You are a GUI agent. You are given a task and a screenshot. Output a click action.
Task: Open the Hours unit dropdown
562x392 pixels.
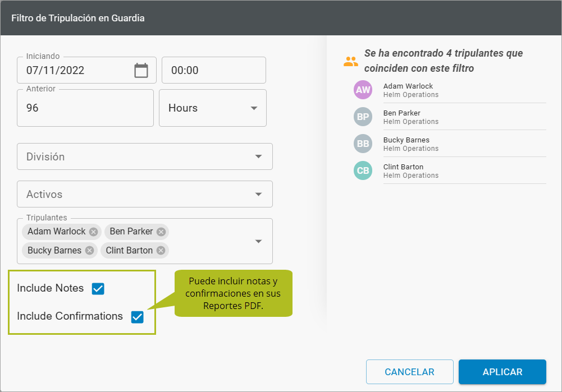tap(213, 108)
